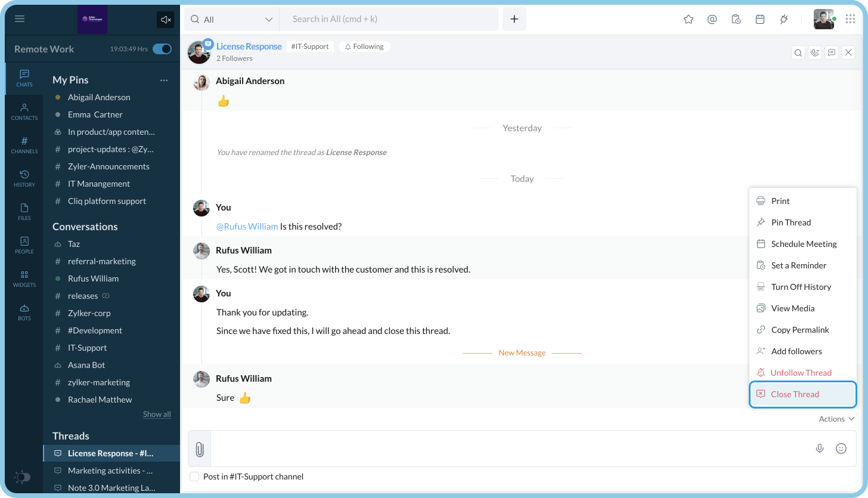Start a call from thread header
The height and width of the screenshot is (498, 868).
click(815, 52)
